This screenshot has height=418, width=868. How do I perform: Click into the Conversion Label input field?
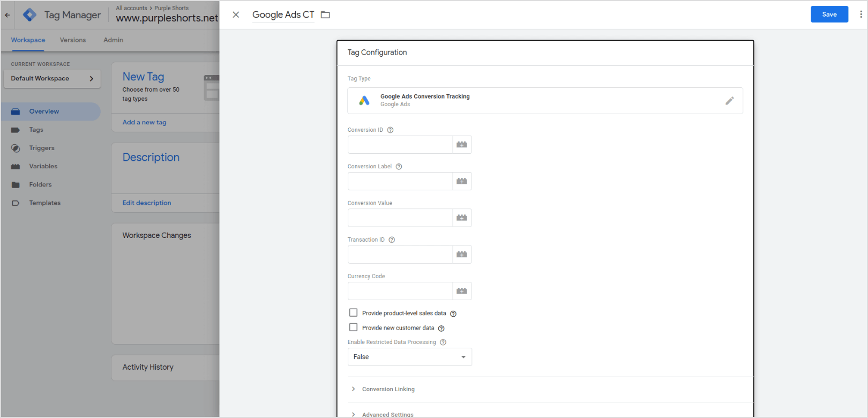point(400,181)
